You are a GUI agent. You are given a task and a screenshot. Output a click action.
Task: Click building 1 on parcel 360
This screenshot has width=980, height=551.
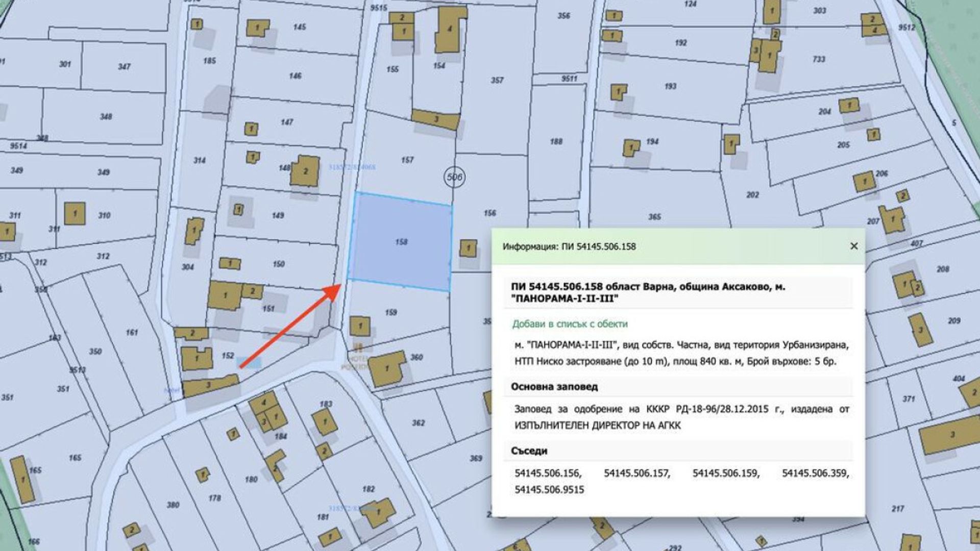[x=386, y=368]
